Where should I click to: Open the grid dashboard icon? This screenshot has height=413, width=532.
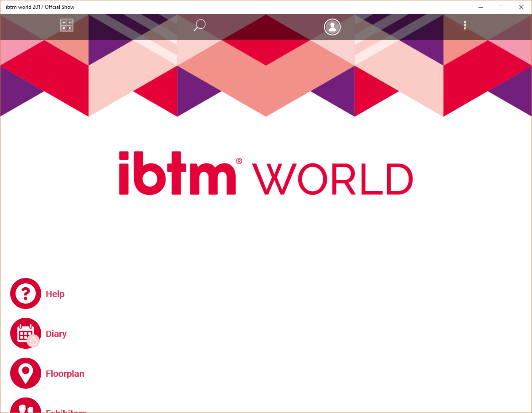pyautogui.click(x=67, y=25)
